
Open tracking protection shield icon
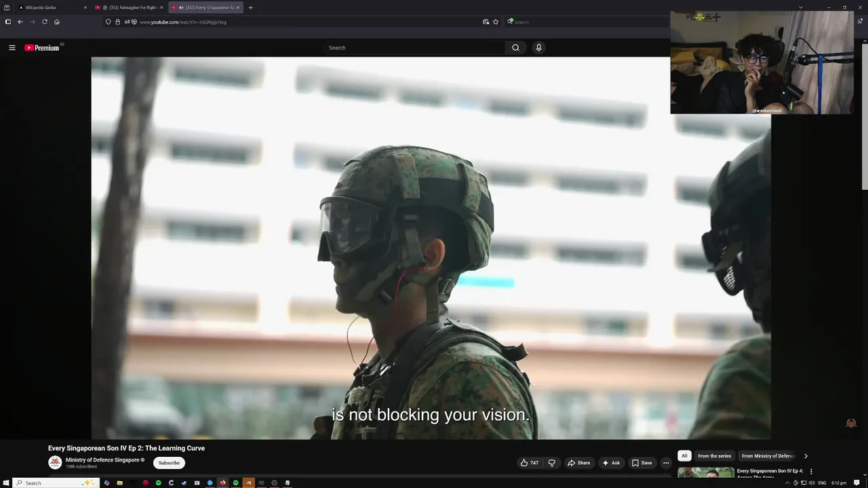[x=108, y=22]
